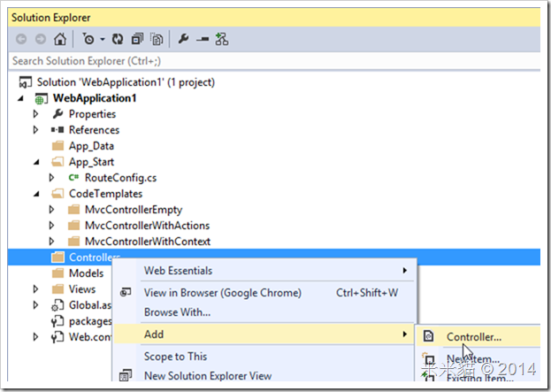Click the MvcControllerEmpty folder icon
551x392 pixels.
73,210
